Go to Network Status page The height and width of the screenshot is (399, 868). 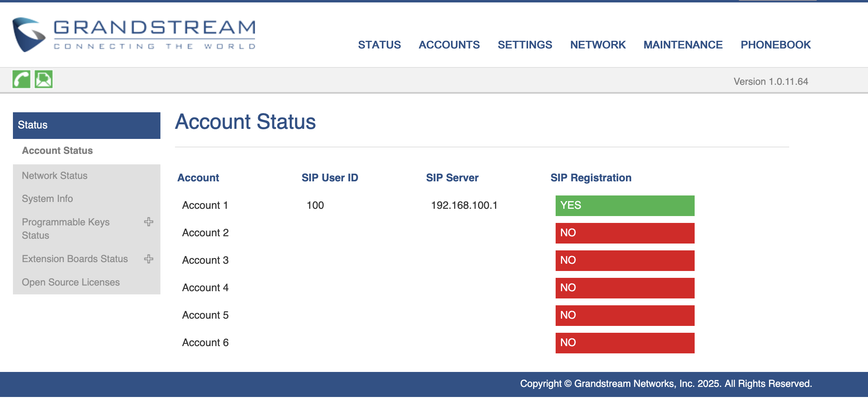[x=55, y=176]
